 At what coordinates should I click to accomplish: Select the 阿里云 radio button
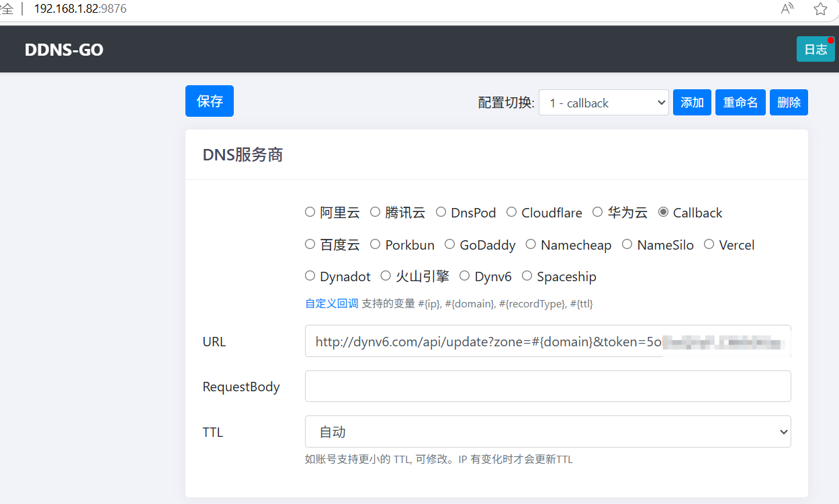310,212
